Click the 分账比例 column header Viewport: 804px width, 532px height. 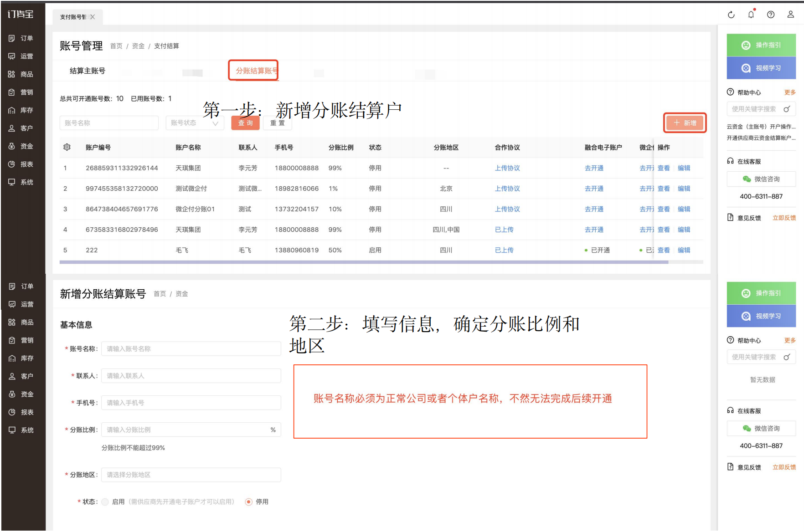point(341,148)
